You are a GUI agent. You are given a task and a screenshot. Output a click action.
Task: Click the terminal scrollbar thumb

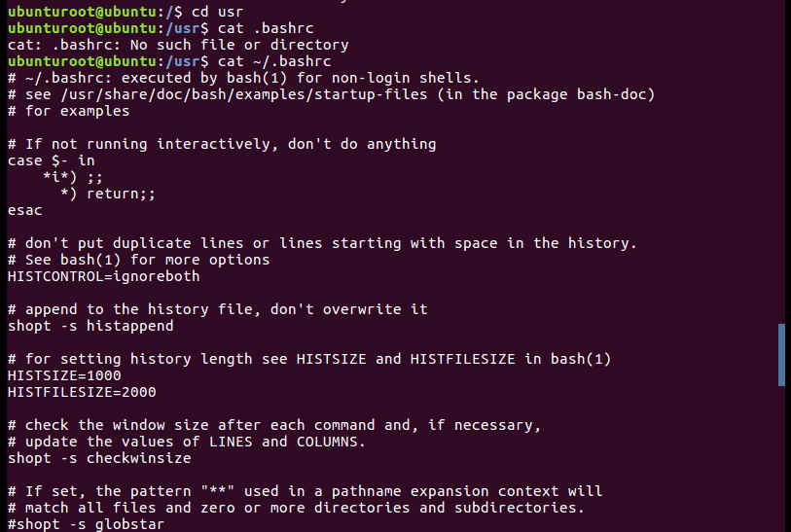(781, 355)
